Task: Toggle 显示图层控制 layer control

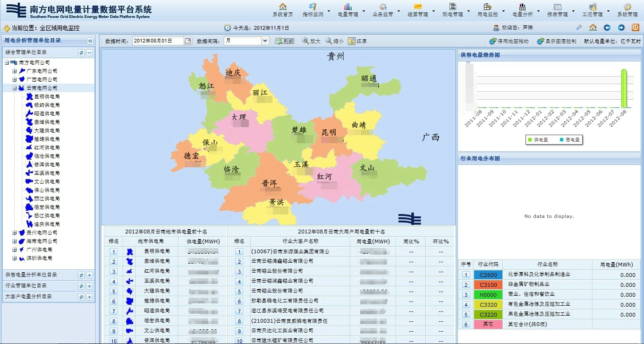Action: [x=557, y=41]
